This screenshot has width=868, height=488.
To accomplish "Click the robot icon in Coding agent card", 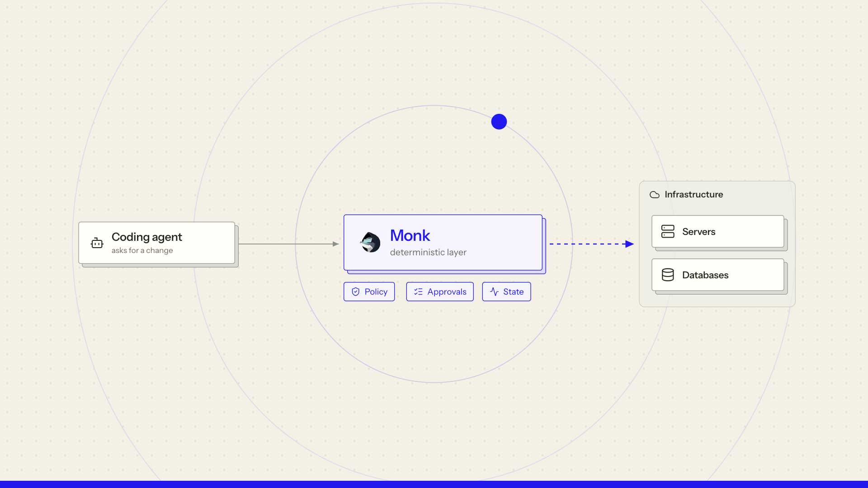I will [97, 243].
